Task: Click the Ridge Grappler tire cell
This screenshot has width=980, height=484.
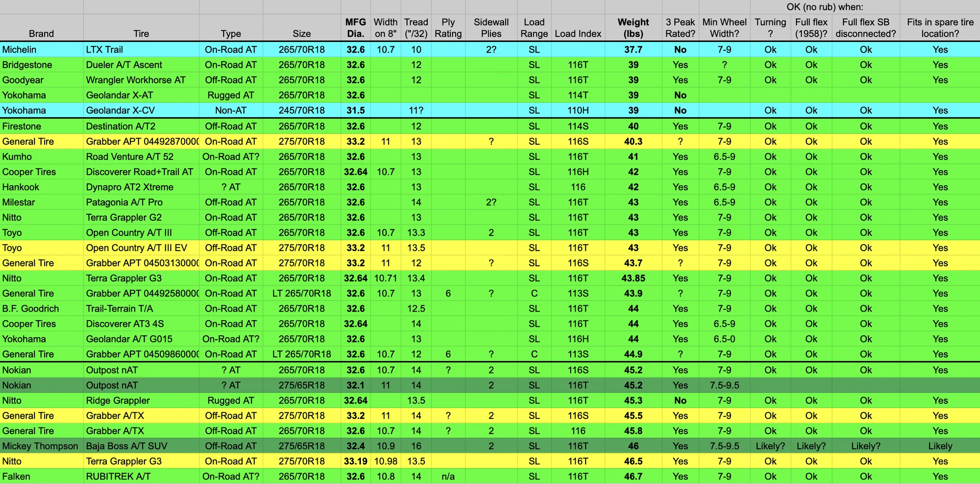Action: click(141, 400)
